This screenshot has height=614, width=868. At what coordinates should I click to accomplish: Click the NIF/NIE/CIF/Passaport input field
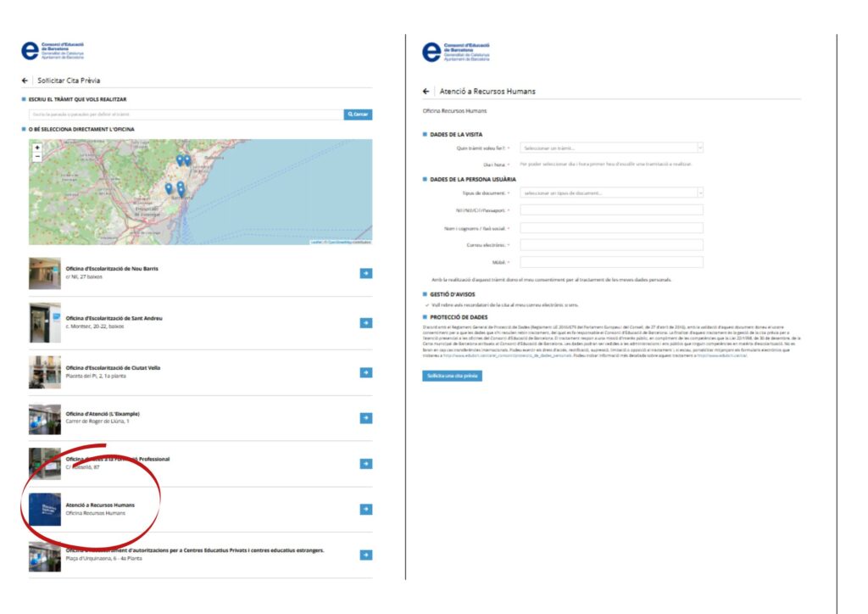611,210
